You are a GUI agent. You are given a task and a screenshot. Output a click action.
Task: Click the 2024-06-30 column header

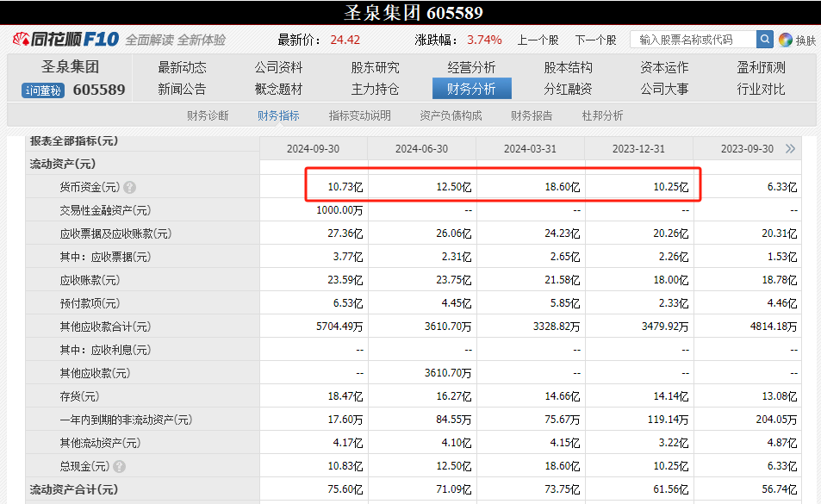[421, 149]
